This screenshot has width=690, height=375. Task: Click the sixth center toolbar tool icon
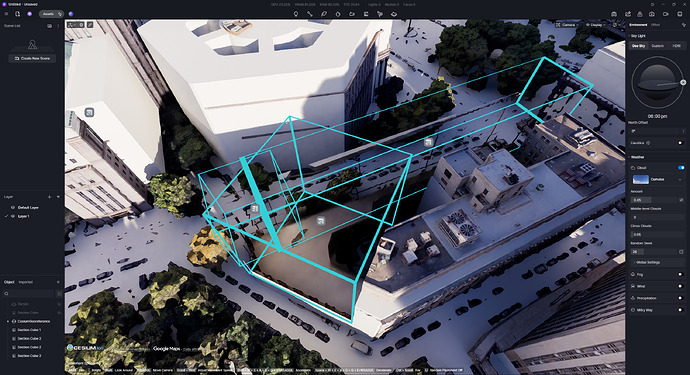click(x=366, y=14)
